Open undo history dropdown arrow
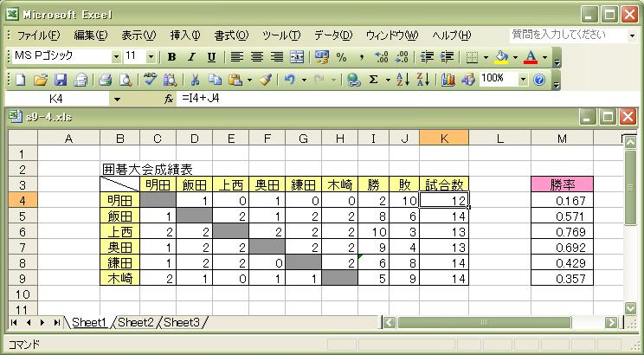Image resolution: width=644 pixels, height=355 pixels. pyautogui.click(x=304, y=80)
